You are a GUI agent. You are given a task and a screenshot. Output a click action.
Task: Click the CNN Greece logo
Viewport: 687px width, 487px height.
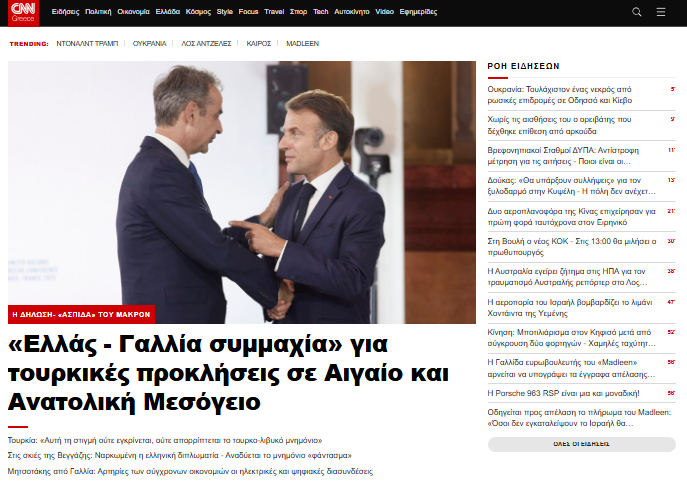click(23, 13)
